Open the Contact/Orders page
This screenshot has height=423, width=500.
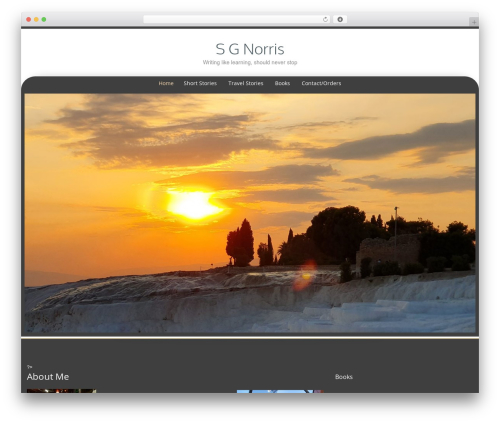321,83
